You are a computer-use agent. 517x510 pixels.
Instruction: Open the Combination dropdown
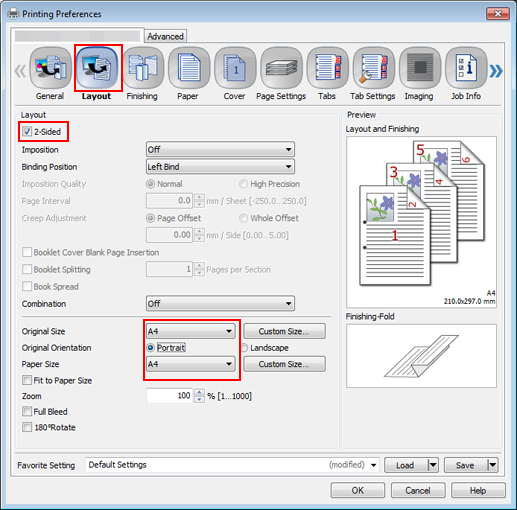[220, 304]
